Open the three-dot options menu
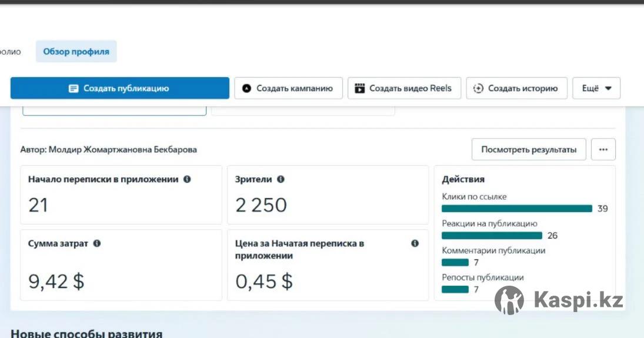644x338 pixels. tap(603, 149)
